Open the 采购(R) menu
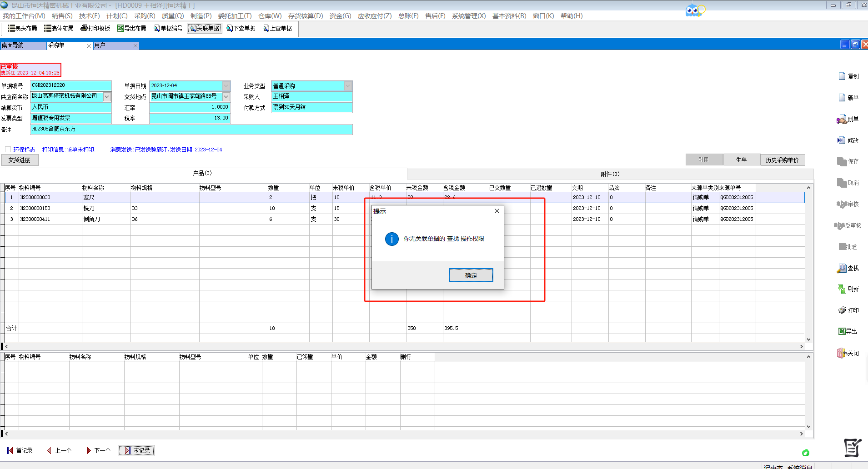 pyautogui.click(x=145, y=16)
